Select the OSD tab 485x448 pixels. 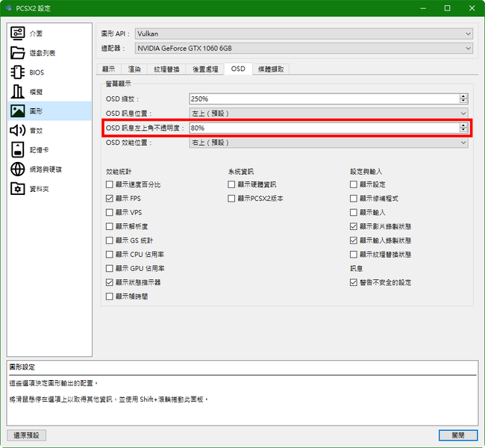click(x=238, y=69)
